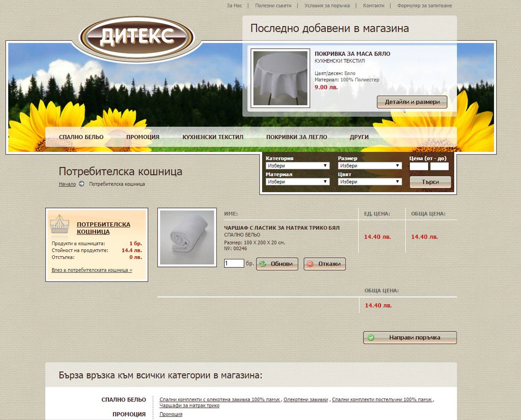Click the Обнови button

tap(277, 264)
